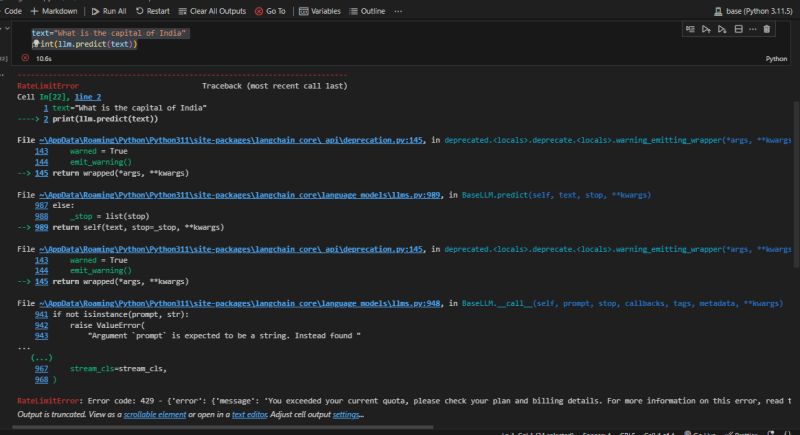800x435 pixels.
Task: Click Execute Above Cells icon in cell toolbar
Action: click(706, 30)
